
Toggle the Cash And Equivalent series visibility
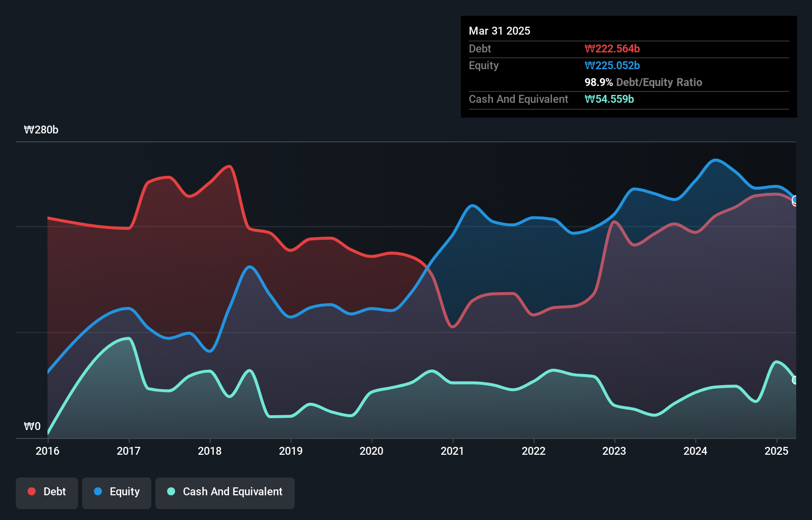225,492
